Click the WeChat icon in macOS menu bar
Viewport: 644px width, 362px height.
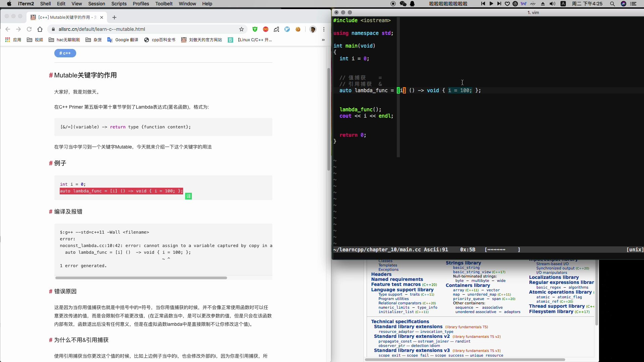coord(403,4)
